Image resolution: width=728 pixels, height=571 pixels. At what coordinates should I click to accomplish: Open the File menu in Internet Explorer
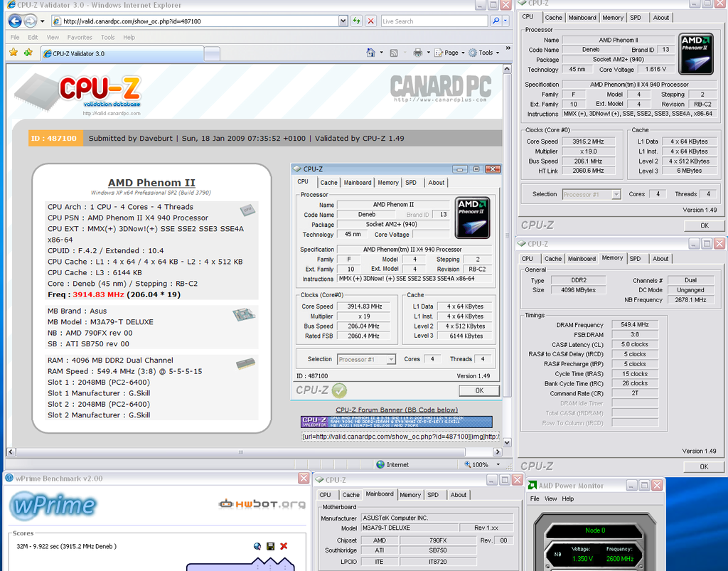coord(15,37)
